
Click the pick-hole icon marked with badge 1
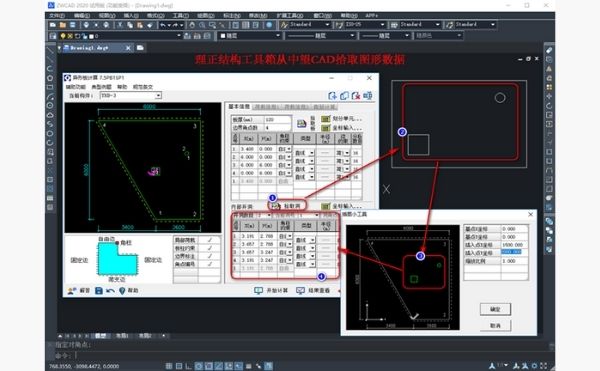click(x=276, y=206)
